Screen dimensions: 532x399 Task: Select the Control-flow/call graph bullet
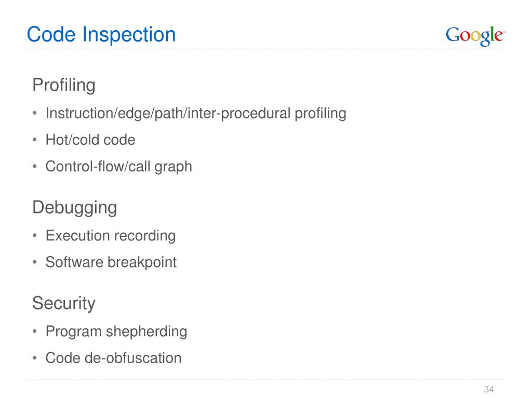tap(119, 167)
